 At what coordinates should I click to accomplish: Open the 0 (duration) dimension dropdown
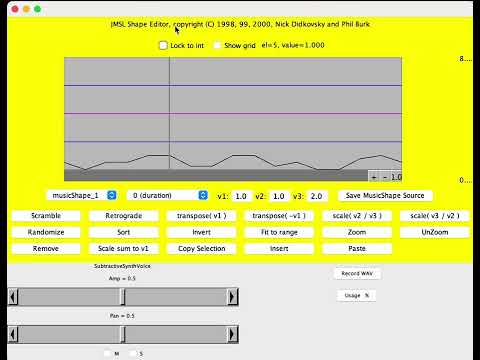click(x=168, y=195)
